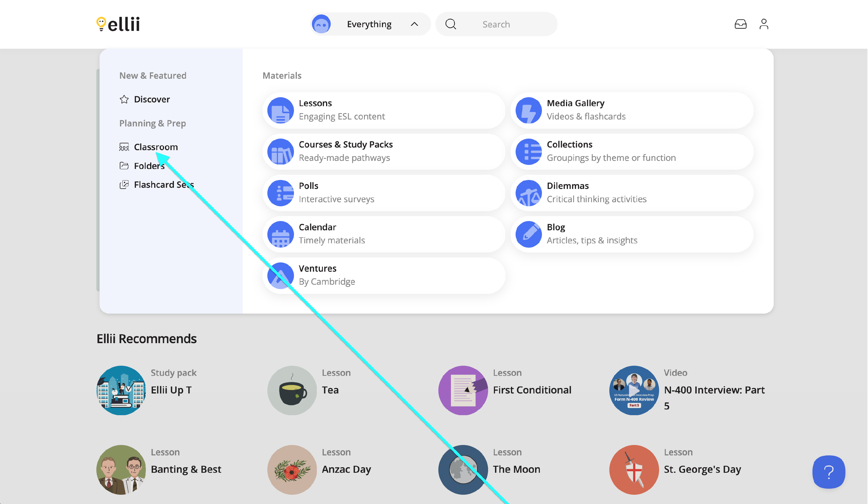Click the Calendar icon
Viewport: 868px width, 504px height.
tap(280, 234)
